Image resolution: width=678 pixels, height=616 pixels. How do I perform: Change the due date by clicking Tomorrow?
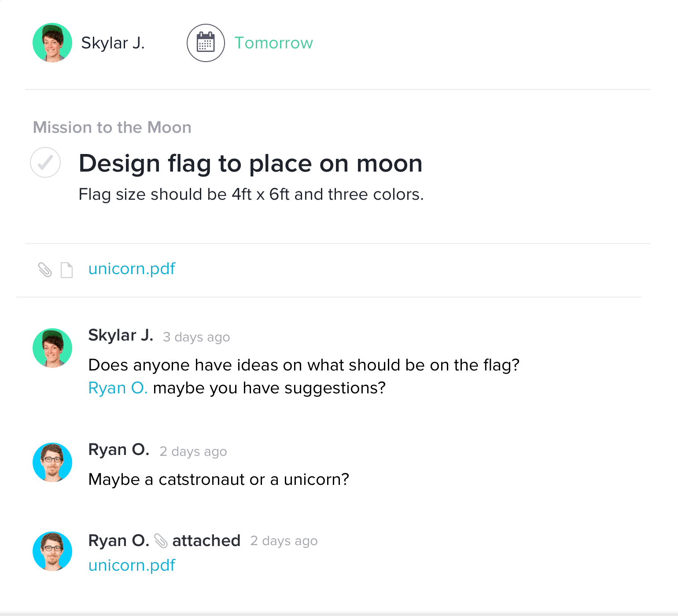pos(274,43)
